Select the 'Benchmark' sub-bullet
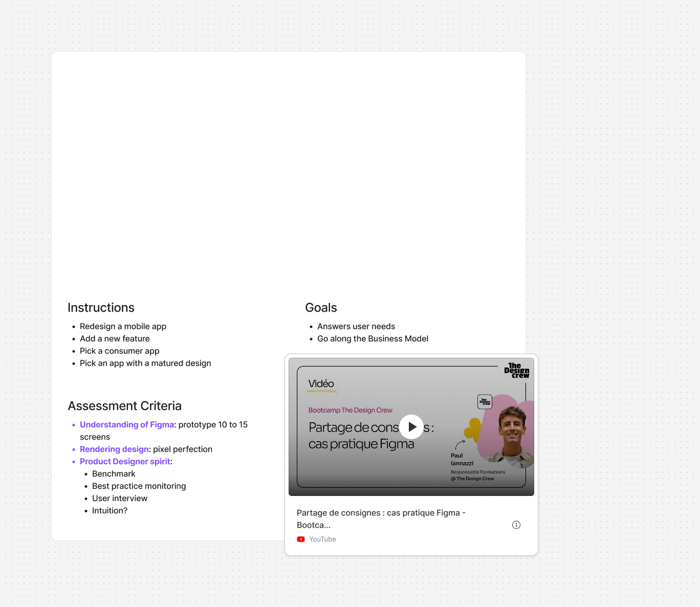Viewport: 700px width, 607px height. 114,473
